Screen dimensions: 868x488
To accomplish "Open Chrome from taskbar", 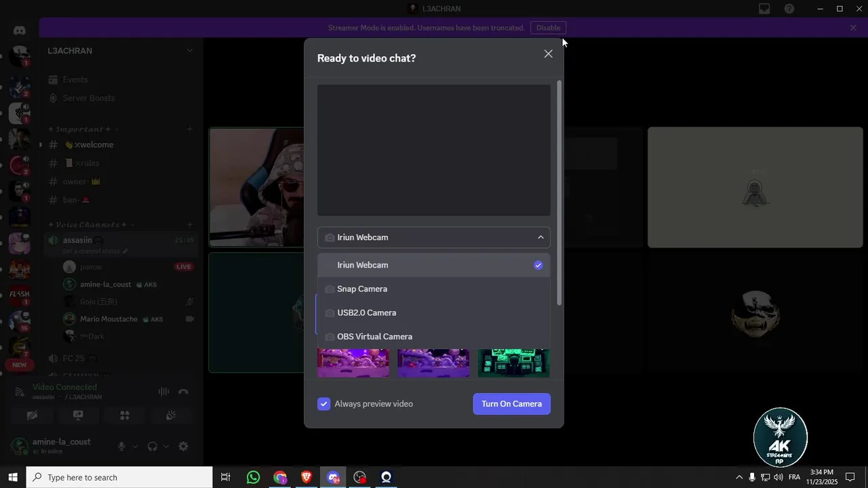I will (x=280, y=477).
